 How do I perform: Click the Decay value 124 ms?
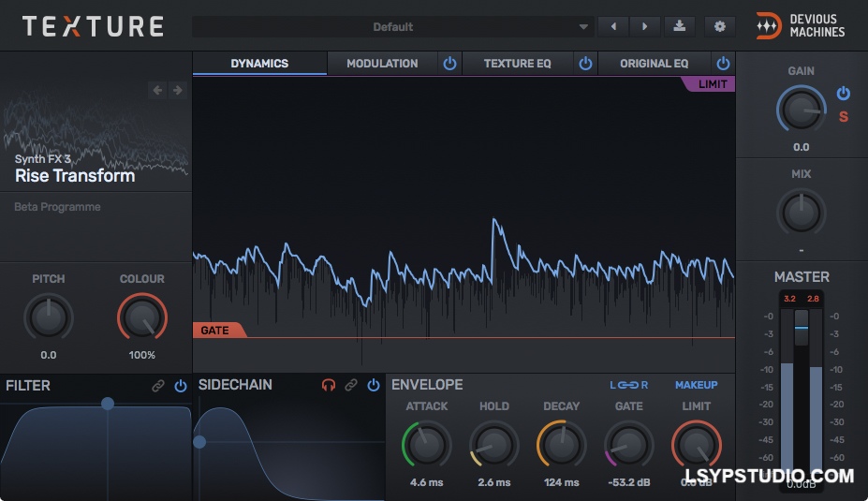[561, 482]
